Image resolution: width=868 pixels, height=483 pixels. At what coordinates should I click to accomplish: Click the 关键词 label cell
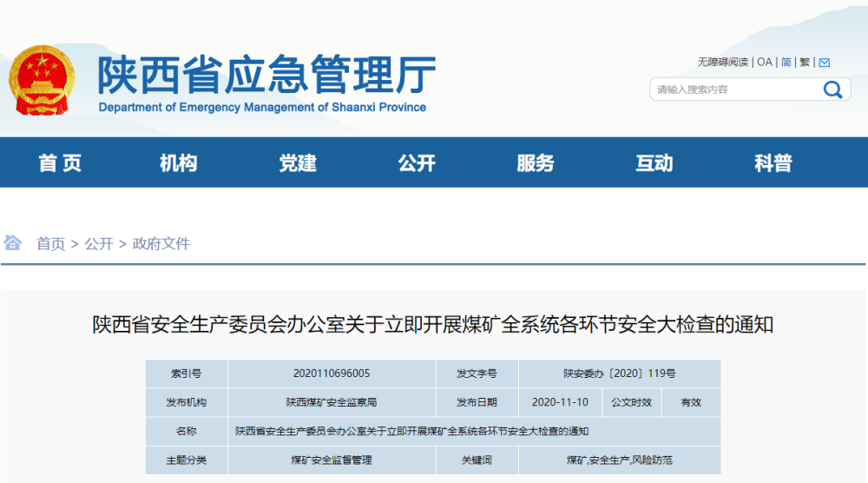[x=477, y=460]
